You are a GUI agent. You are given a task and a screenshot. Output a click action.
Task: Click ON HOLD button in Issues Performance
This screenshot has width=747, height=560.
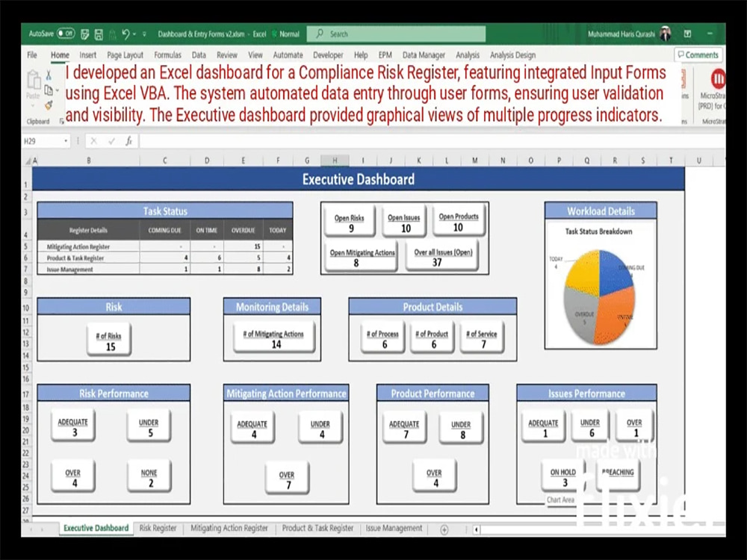tap(563, 476)
